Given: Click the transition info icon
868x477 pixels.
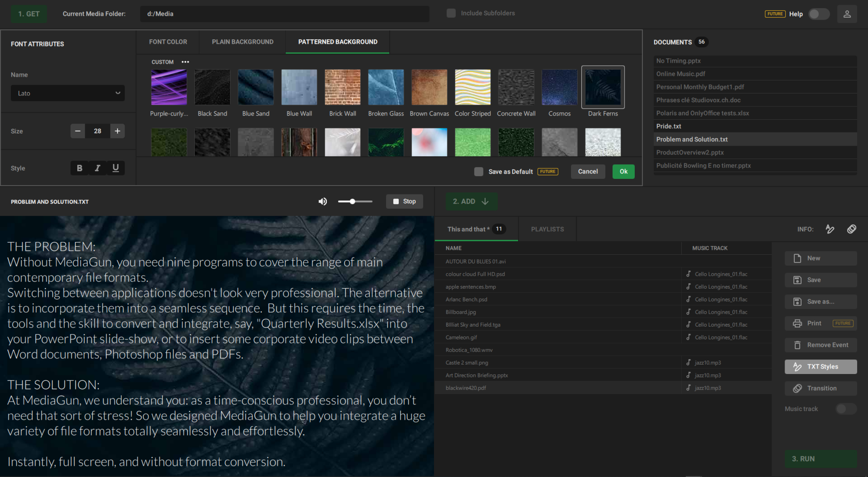Looking at the screenshot, I should coord(851,229).
